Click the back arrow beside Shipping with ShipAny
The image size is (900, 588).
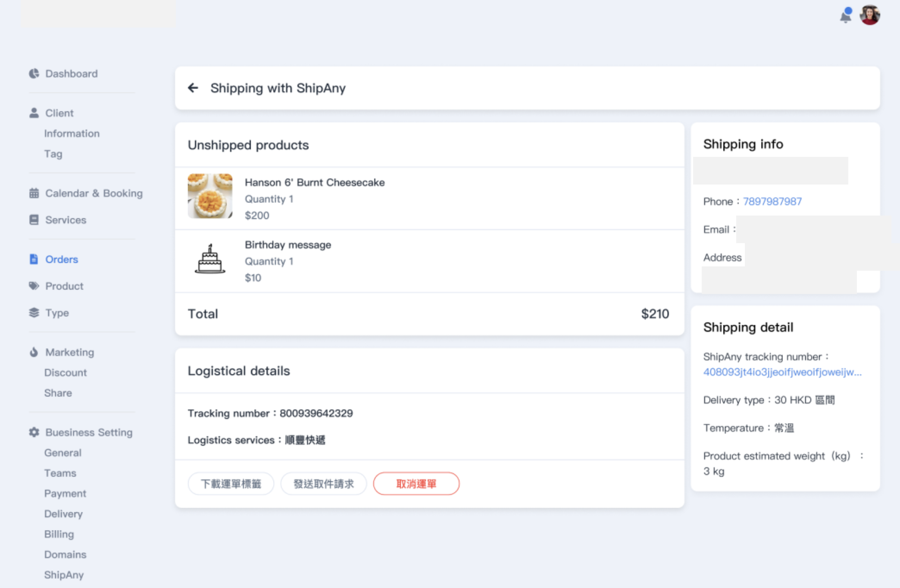[193, 88]
